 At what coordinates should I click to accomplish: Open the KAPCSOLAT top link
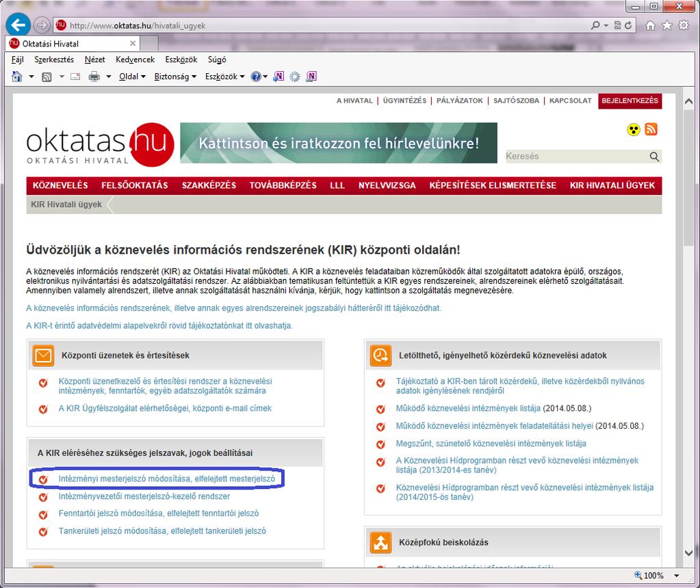570,101
